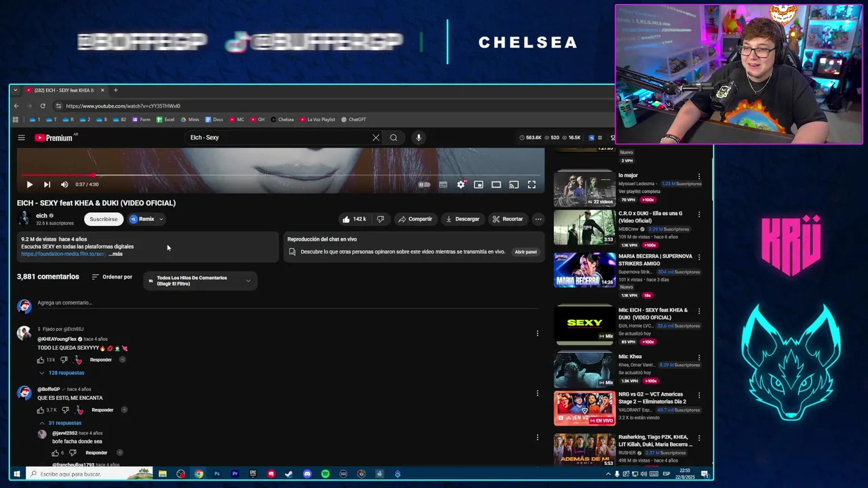Click the Agrega un comentario field
This screenshot has width=868, height=488.
[288, 303]
